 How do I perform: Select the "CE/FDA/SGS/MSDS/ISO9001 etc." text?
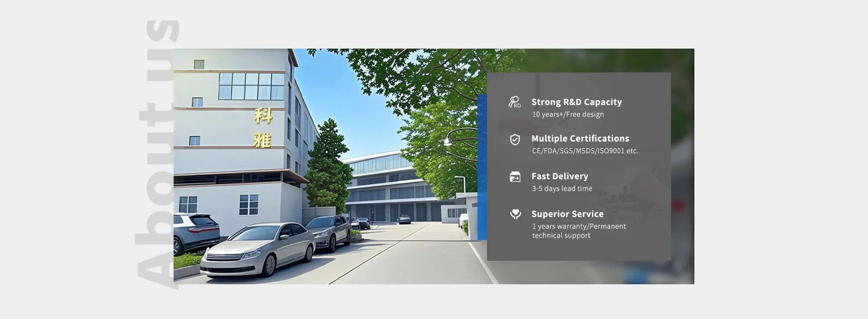click(585, 151)
